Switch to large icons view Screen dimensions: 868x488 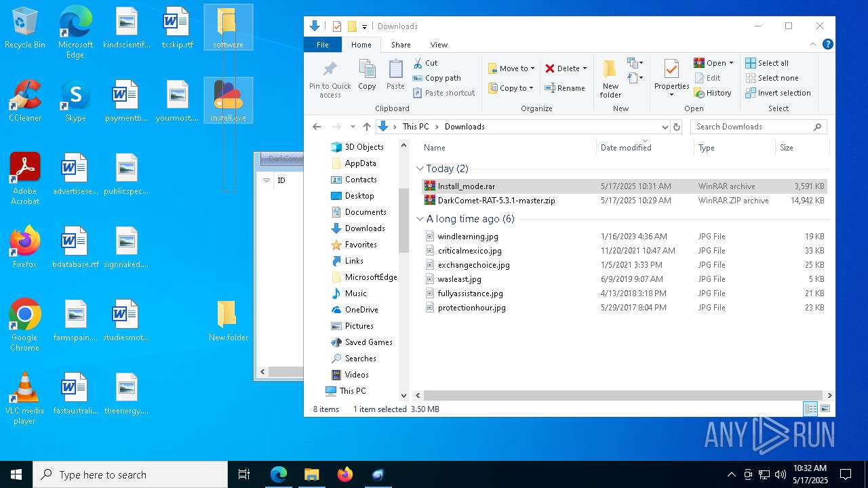coord(825,409)
